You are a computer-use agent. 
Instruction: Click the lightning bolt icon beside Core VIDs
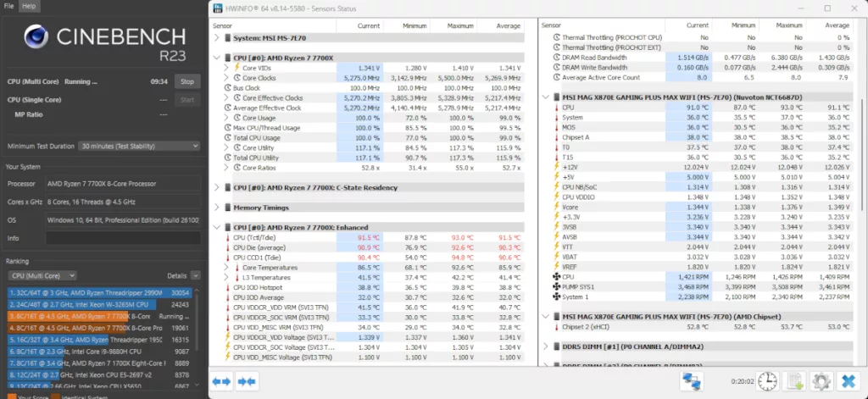tap(237, 68)
